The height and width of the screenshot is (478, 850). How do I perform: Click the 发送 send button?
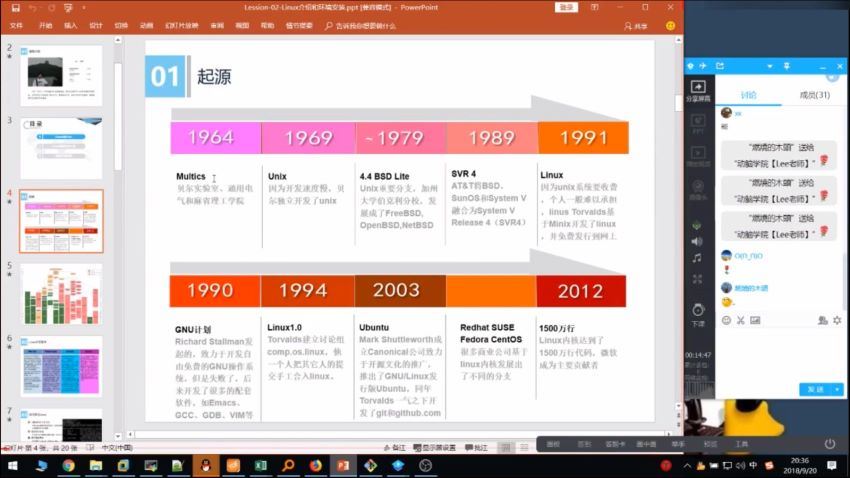(x=816, y=390)
